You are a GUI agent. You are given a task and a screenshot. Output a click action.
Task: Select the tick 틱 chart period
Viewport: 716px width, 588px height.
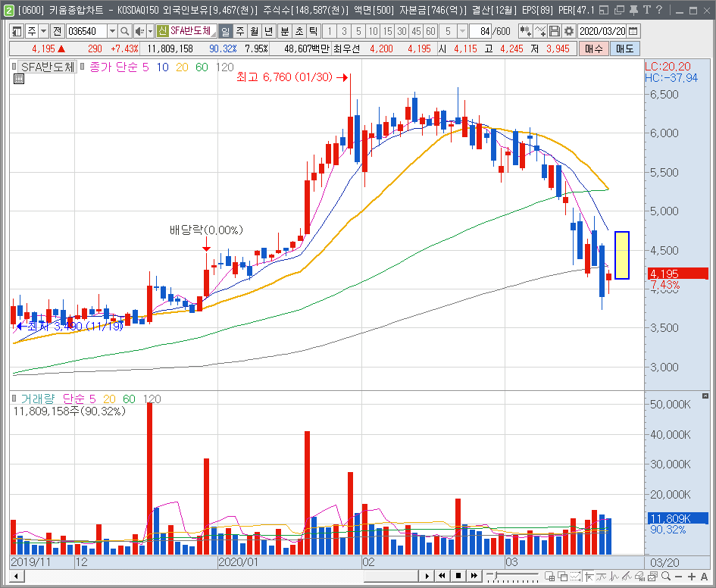pos(313,31)
